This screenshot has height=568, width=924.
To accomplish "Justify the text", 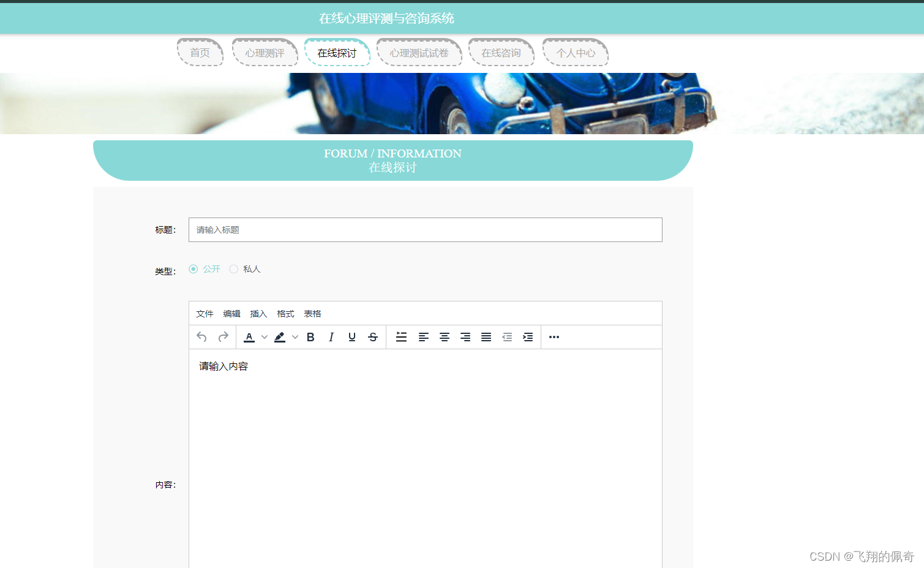I will (x=486, y=337).
